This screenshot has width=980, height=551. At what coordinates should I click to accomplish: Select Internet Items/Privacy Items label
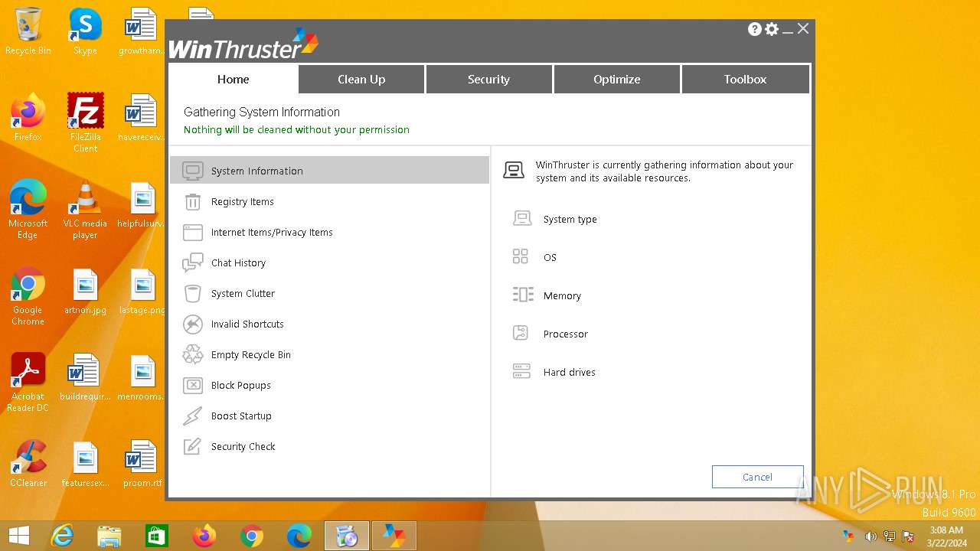[272, 232]
